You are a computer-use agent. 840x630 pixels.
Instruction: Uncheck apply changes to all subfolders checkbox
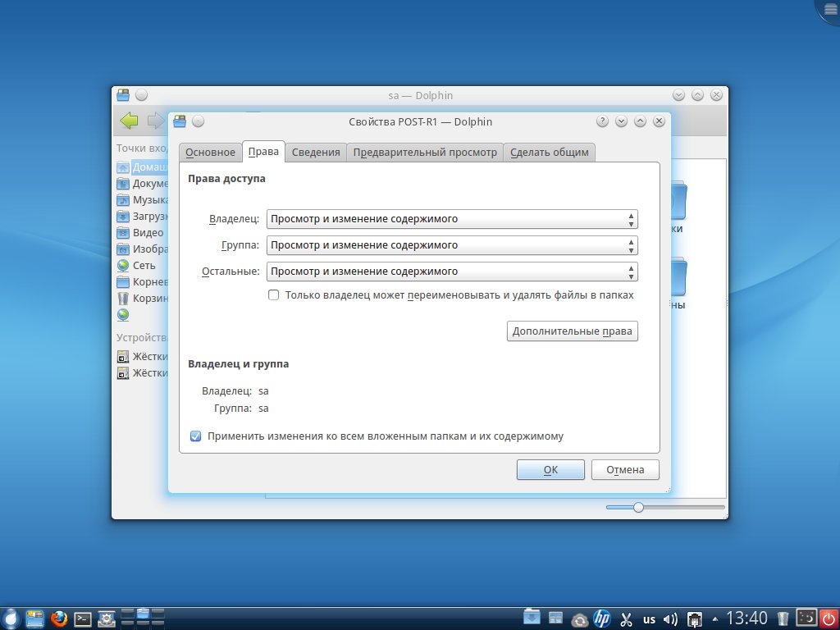pyautogui.click(x=195, y=436)
